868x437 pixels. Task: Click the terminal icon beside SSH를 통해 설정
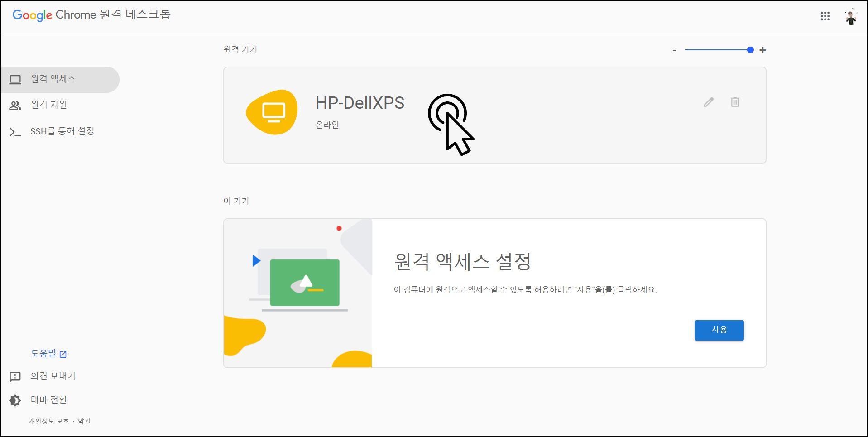(x=15, y=132)
